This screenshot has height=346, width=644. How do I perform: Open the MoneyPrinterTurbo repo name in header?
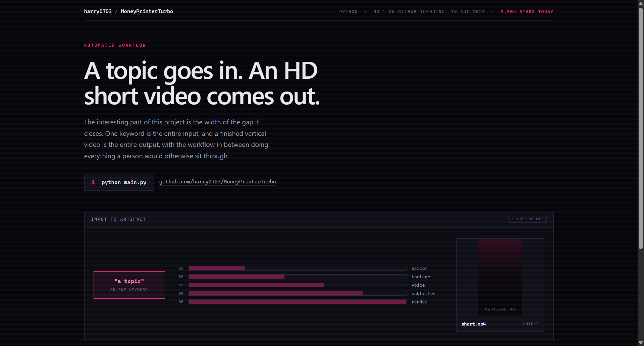(147, 11)
